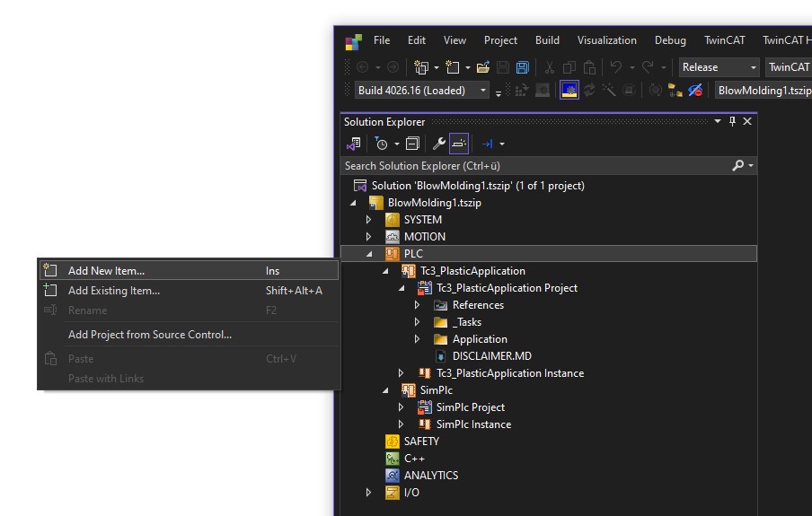Click the Add New Item toolbar icon
The height and width of the screenshot is (516, 812).
pyautogui.click(x=453, y=67)
